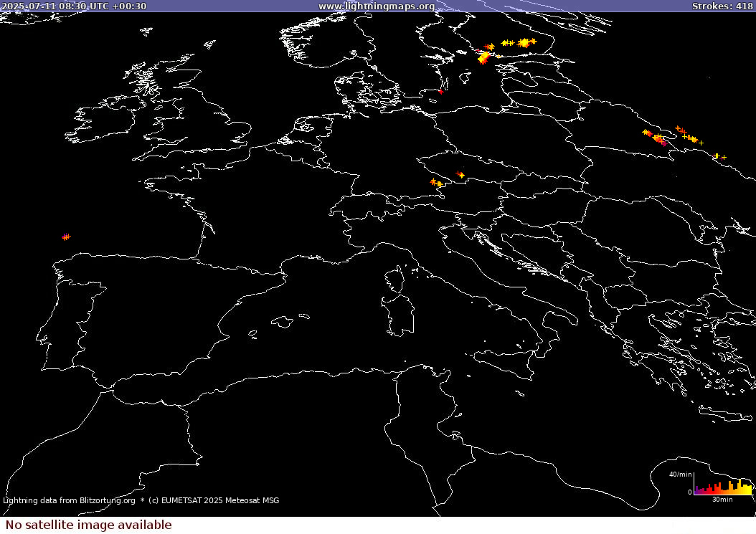Open the www.lightningmaps.org header link
The height and width of the screenshot is (534, 756).
pos(376,6)
